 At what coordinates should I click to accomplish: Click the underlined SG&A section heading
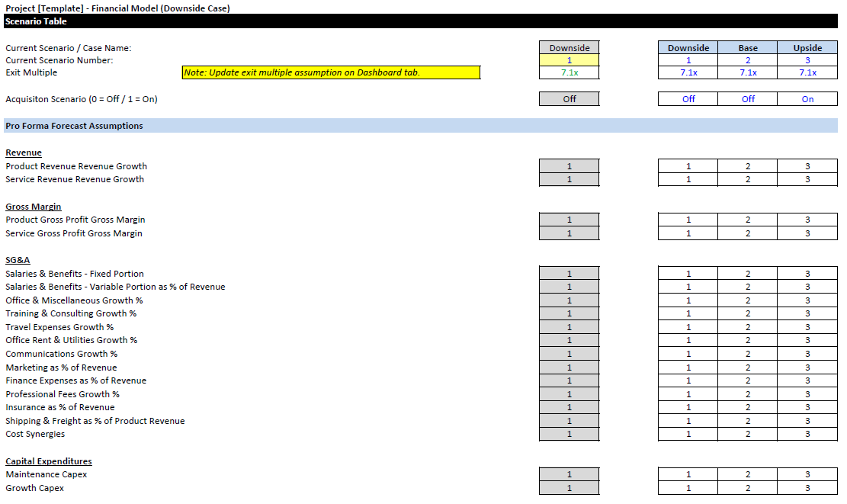(18, 260)
